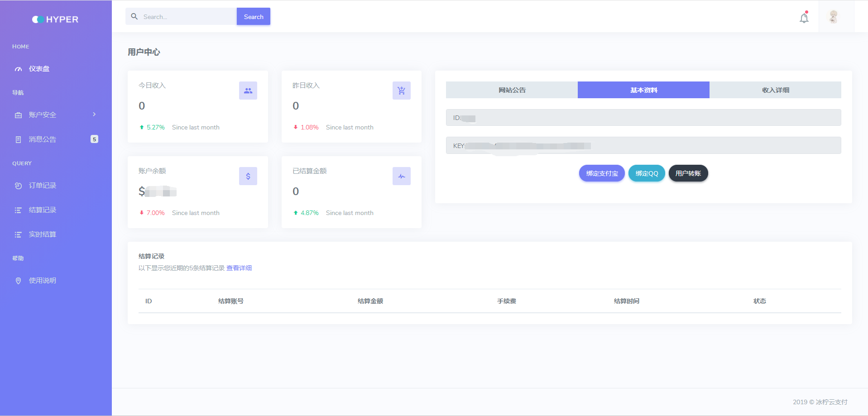Click the pulse icon on 已结算金额 card
Viewport: 868px width, 416px height.
[x=401, y=176]
